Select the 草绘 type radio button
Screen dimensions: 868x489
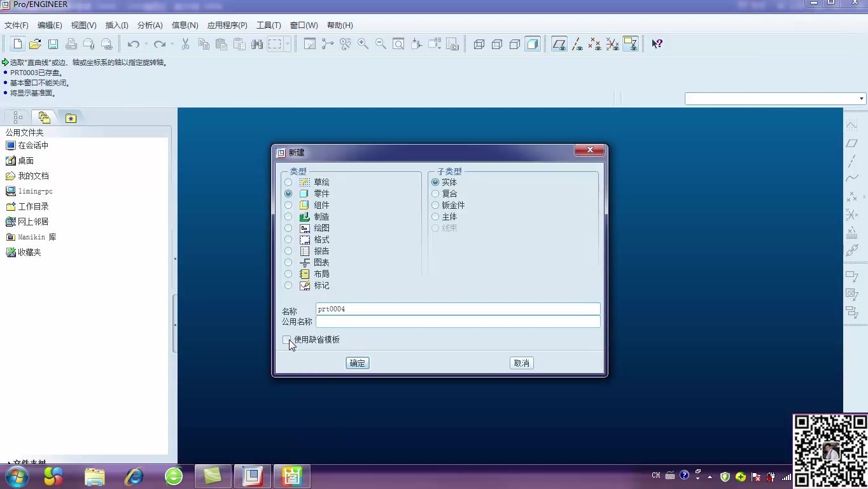coord(288,182)
